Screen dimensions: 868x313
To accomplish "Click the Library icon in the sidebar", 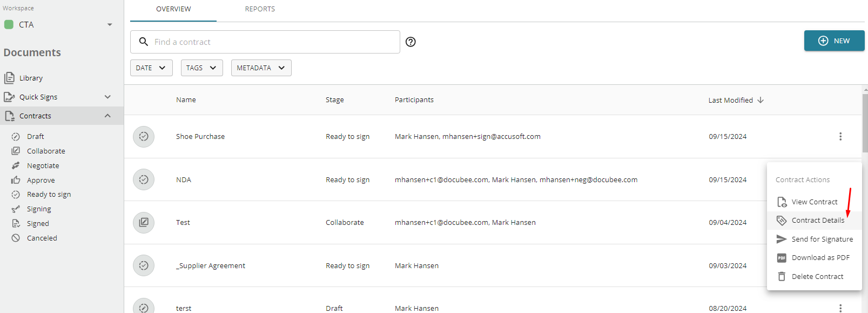I will pos(9,78).
